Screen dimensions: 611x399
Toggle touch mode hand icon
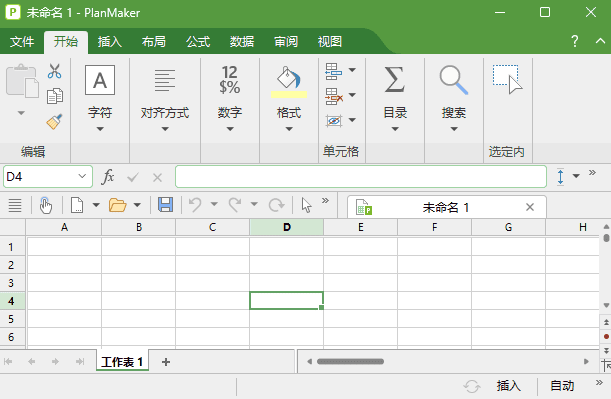[x=46, y=205]
